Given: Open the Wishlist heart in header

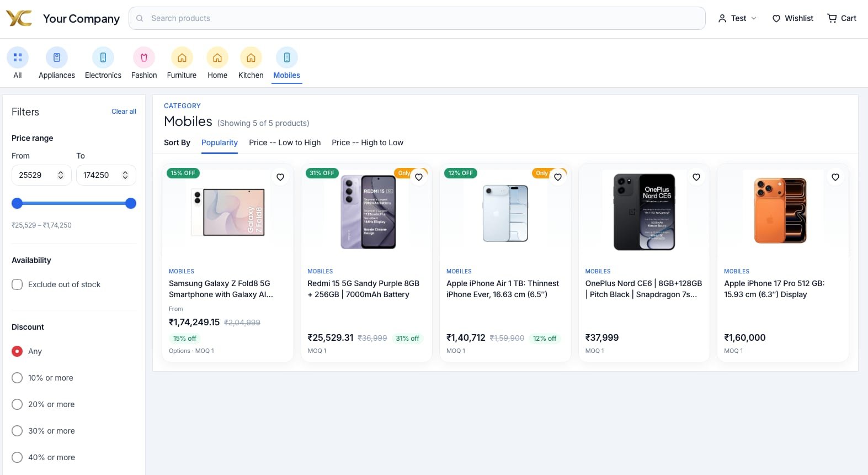Looking at the screenshot, I should coord(776,18).
